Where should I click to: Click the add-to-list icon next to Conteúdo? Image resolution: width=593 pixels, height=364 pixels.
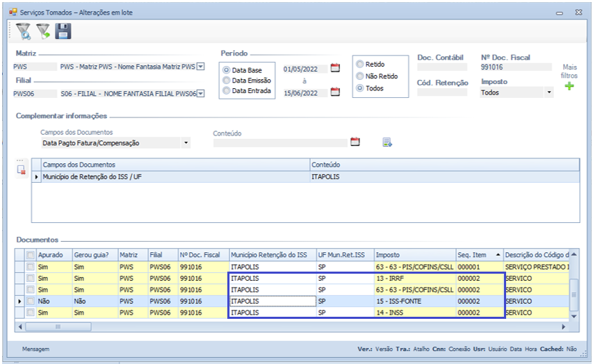pyautogui.click(x=387, y=142)
